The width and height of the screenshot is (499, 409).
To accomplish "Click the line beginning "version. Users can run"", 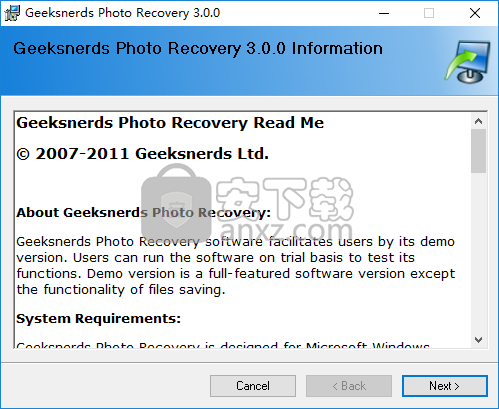I will [x=216, y=258].
